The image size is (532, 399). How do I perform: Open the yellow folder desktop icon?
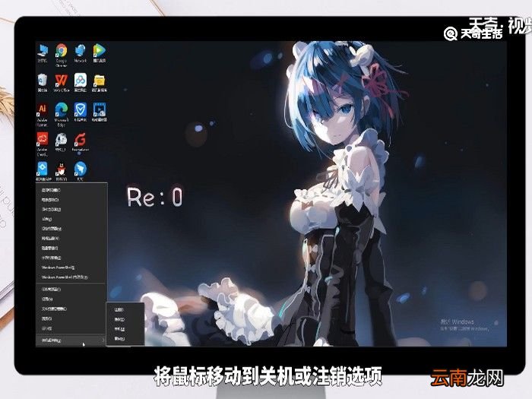point(100,83)
